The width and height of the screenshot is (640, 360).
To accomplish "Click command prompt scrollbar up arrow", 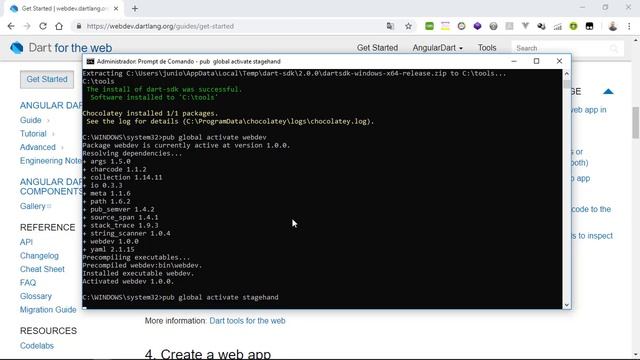I will click(567, 73).
